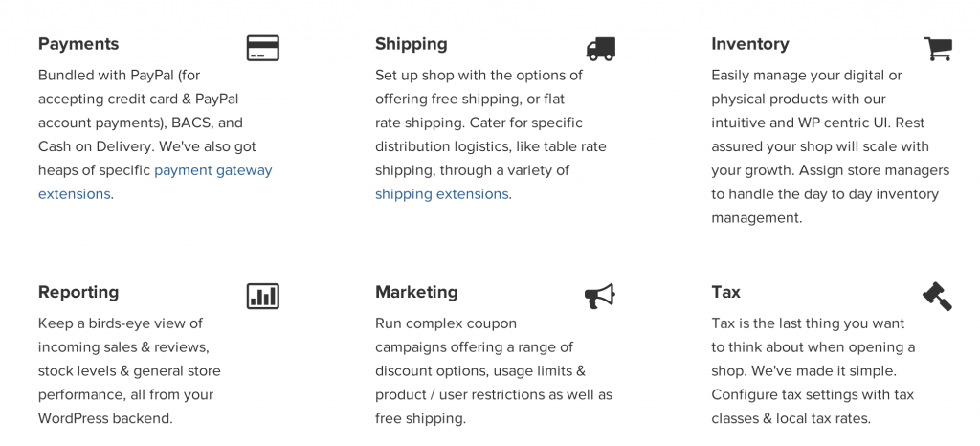Select the Inventory heading
The width and height of the screenshot is (980, 446).
pos(750,44)
